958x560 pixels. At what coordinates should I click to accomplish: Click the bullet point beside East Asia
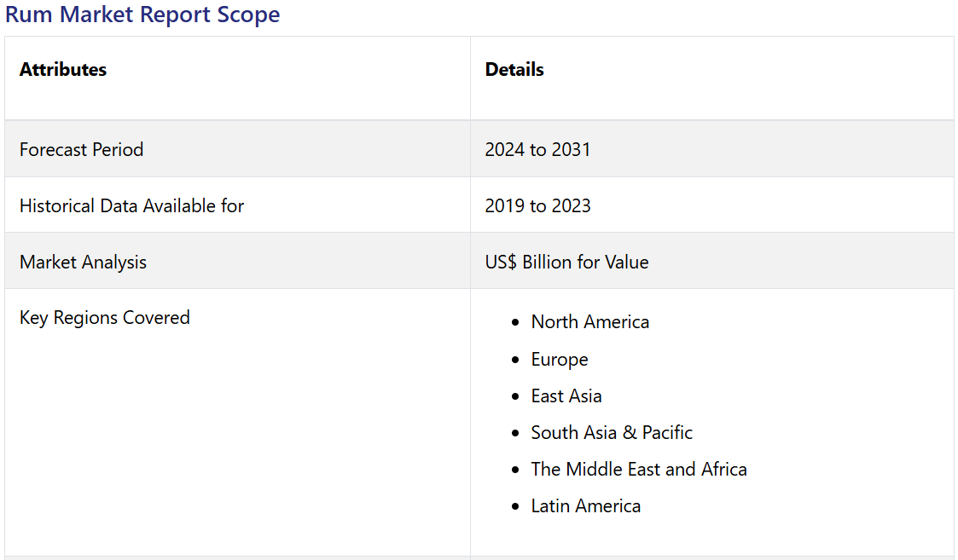514,397
